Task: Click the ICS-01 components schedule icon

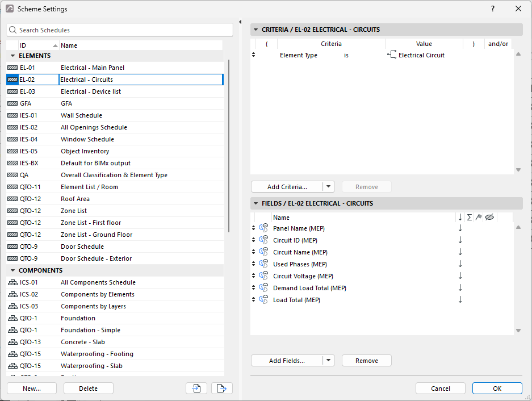Action: pyautogui.click(x=12, y=282)
